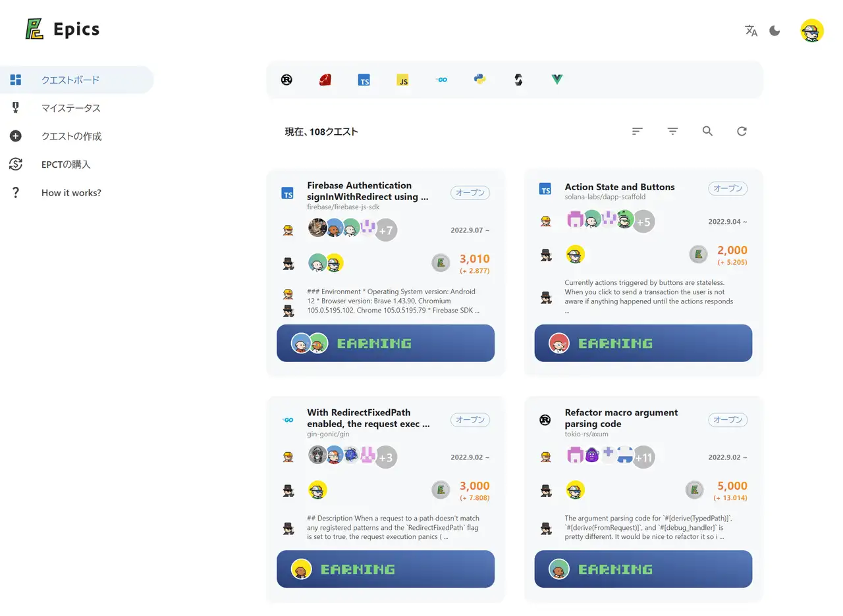Click EARNING button on Firebase Authentication quest

[385, 343]
